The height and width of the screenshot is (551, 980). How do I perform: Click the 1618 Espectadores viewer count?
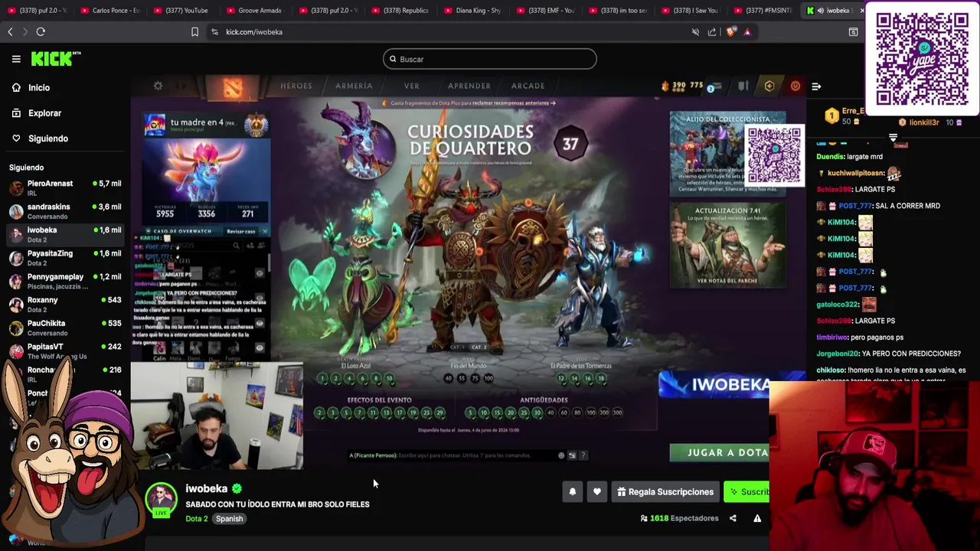click(x=679, y=518)
